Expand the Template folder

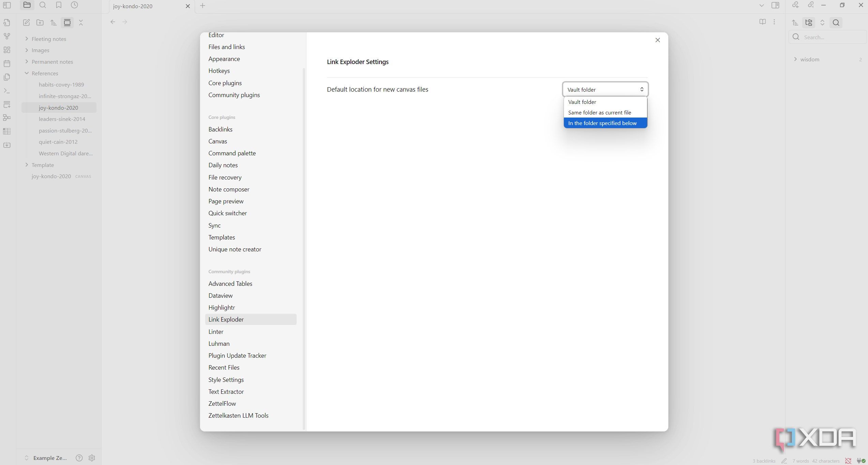(27, 165)
